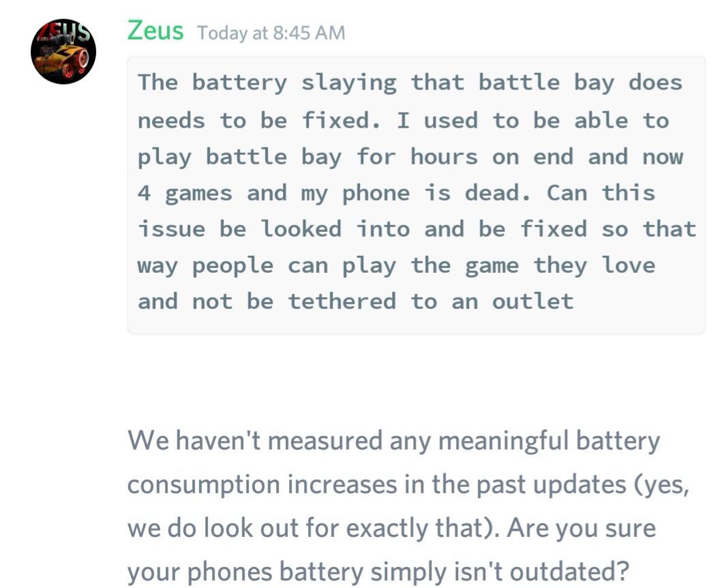Click the "Today at 8:45 AM" timestamp
722x588 pixels.
[271, 33]
